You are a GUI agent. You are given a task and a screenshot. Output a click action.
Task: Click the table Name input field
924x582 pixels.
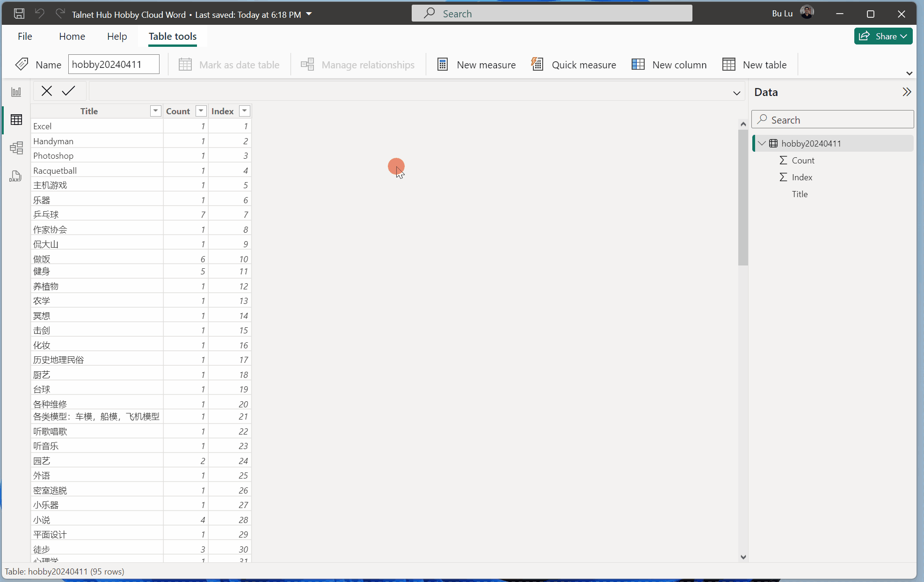click(x=114, y=65)
